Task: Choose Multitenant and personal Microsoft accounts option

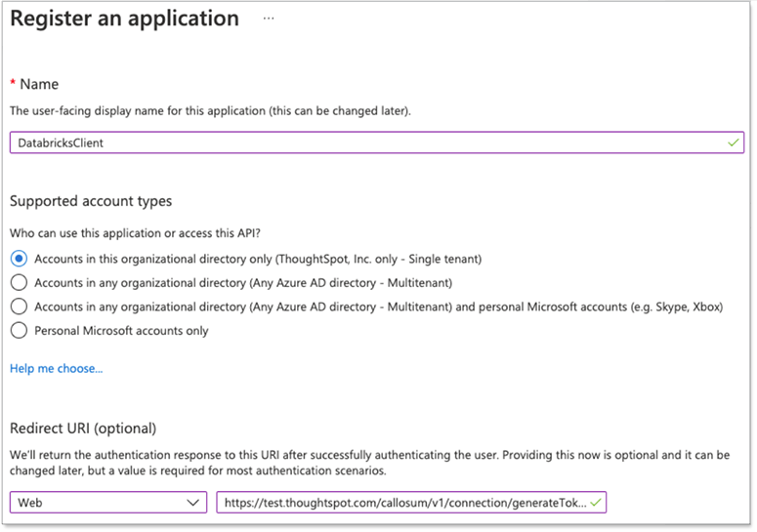Action: [x=18, y=307]
